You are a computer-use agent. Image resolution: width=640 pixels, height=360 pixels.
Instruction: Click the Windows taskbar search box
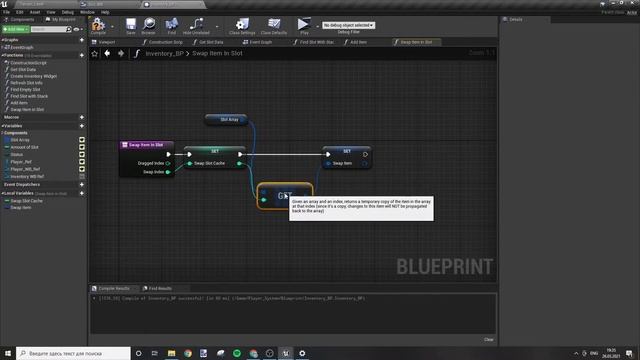(73, 353)
